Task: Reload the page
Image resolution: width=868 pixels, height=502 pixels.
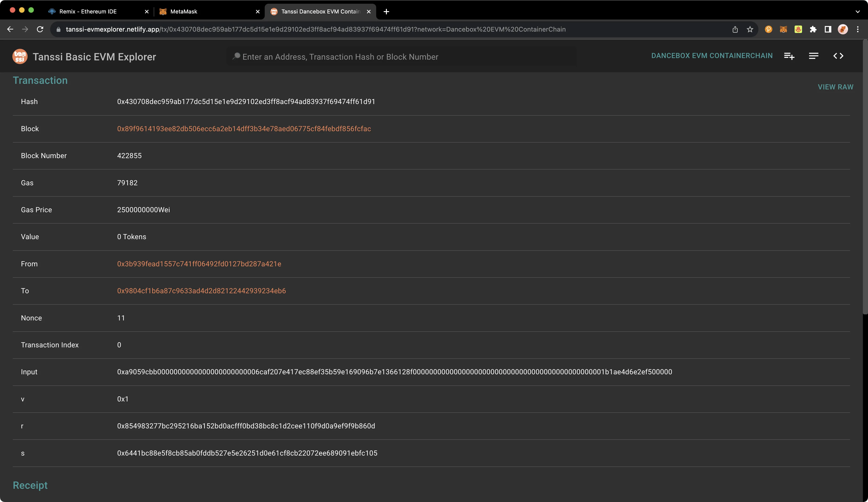Action: tap(40, 29)
